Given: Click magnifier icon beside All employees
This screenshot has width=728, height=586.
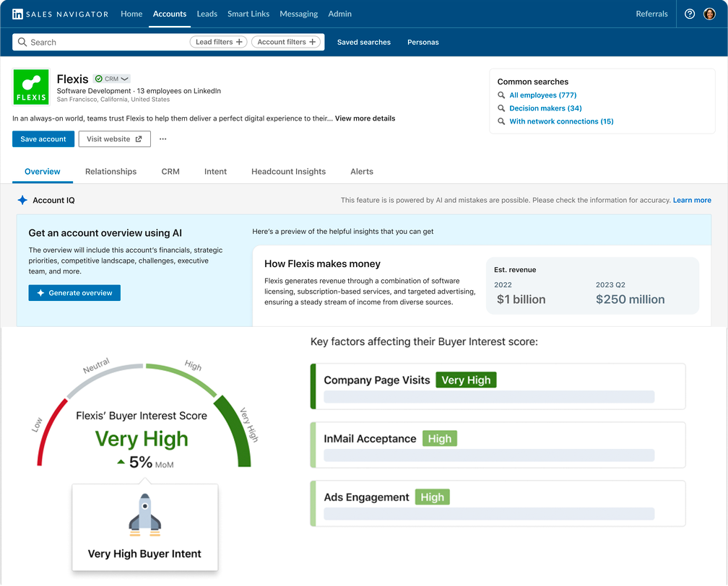Looking at the screenshot, I should pyautogui.click(x=501, y=95).
